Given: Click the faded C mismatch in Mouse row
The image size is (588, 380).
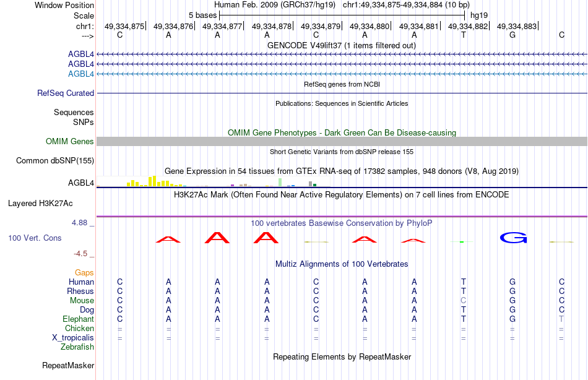Looking at the screenshot, I should coord(464,301).
